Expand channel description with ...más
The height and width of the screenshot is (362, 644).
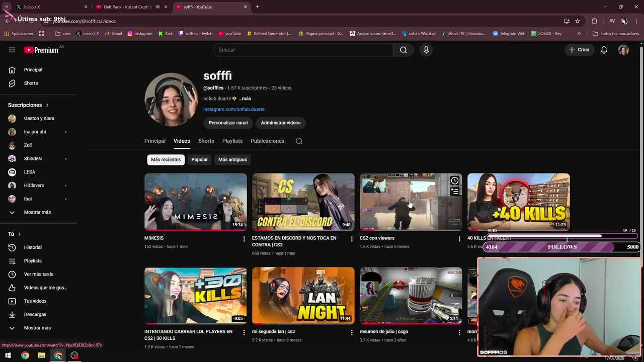point(245,99)
